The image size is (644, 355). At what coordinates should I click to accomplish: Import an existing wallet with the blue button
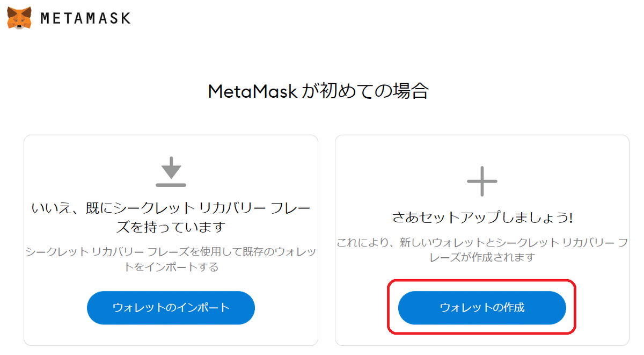click(171, 308)
